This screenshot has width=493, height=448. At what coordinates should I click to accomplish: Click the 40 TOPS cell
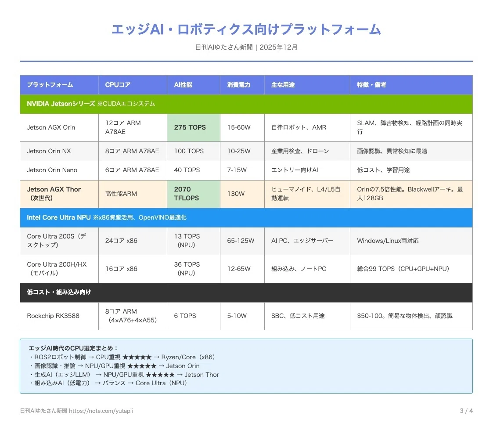pos(193,170)
